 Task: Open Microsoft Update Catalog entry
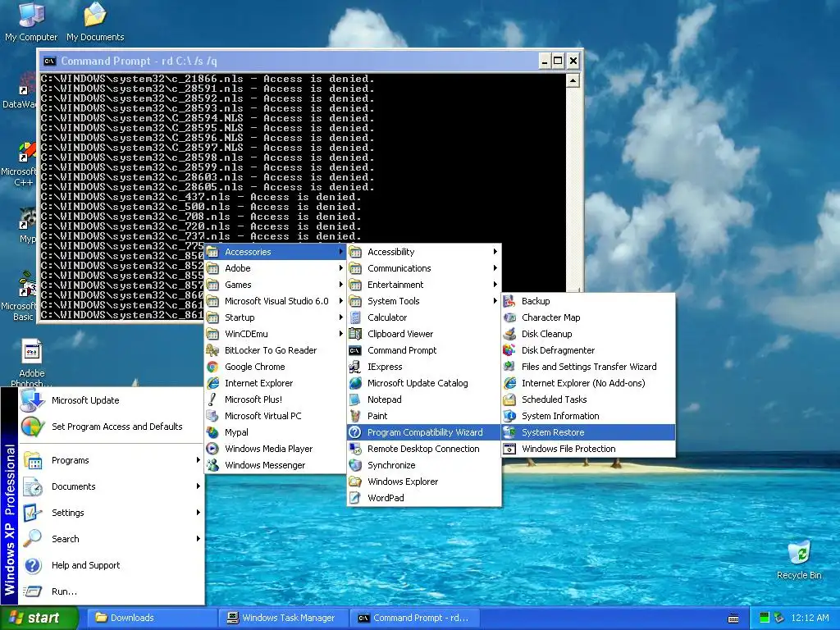pos(424,384)
